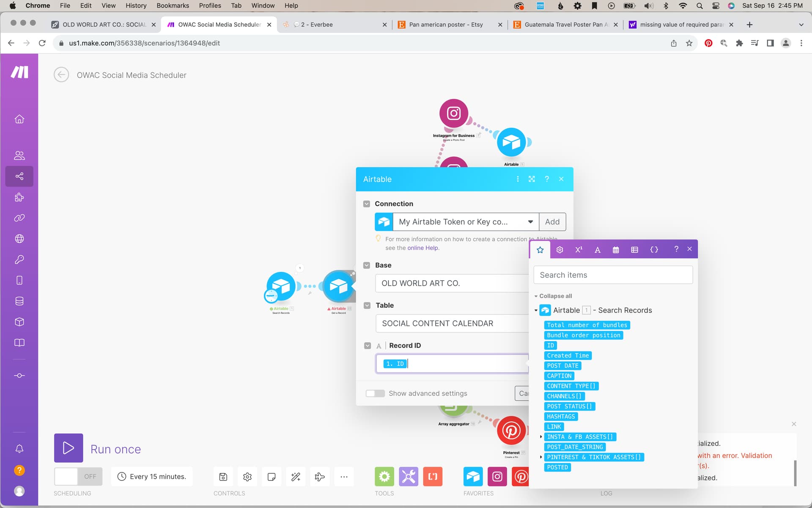Image resolution: width=812 pixels, height=508 pixels.
Task: Switch to the Pan american poster Etsy tab
Action: [x=446, y=25]
